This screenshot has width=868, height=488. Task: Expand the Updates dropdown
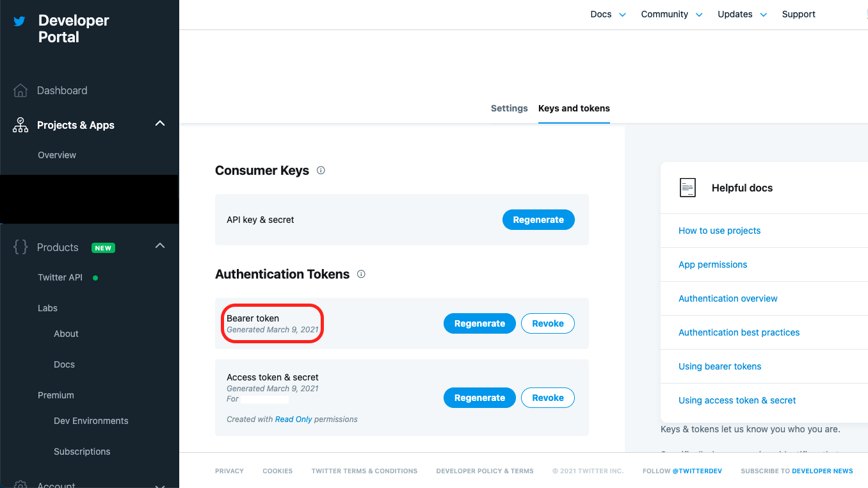pyautogui.click(x=741, y=14)
